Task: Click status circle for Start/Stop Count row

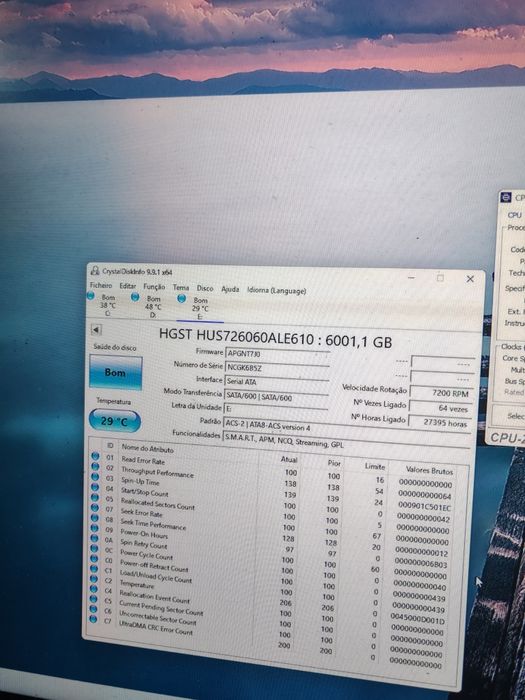Action: coord(95,487)
